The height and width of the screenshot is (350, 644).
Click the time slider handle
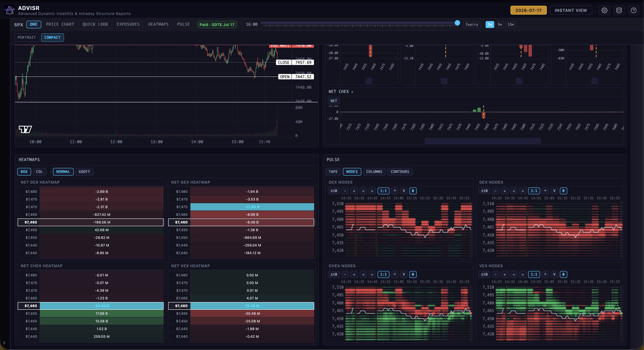(457, 23)
